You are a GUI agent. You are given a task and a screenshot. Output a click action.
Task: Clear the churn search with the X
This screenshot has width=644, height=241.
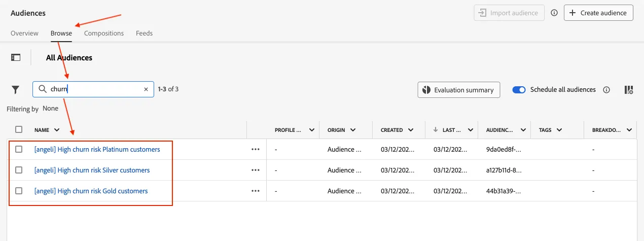coord(146,89)
